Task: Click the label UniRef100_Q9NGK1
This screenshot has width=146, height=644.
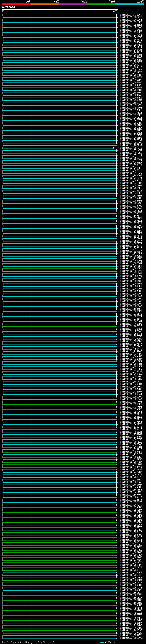Action: point(131,268)
